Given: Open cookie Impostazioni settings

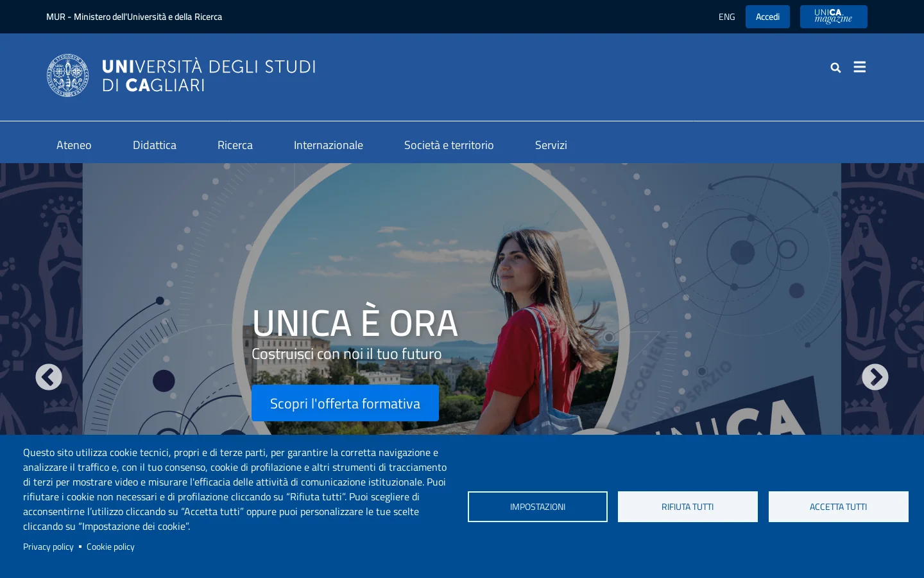Looking at the screenshot, I should [538, 507].
